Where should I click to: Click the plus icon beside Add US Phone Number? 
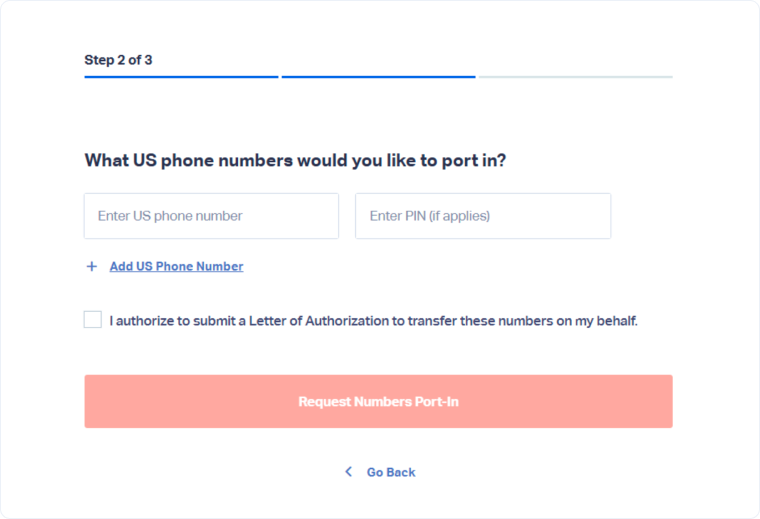pos(92,267)
